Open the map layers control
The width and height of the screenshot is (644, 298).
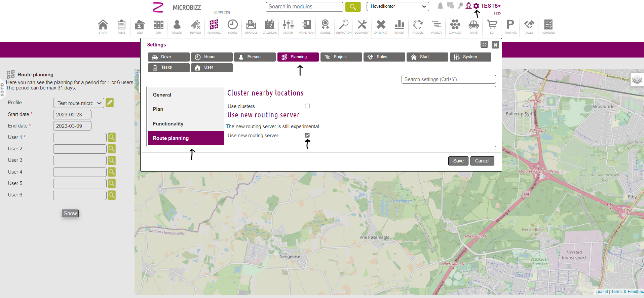(x=637, y=80)
